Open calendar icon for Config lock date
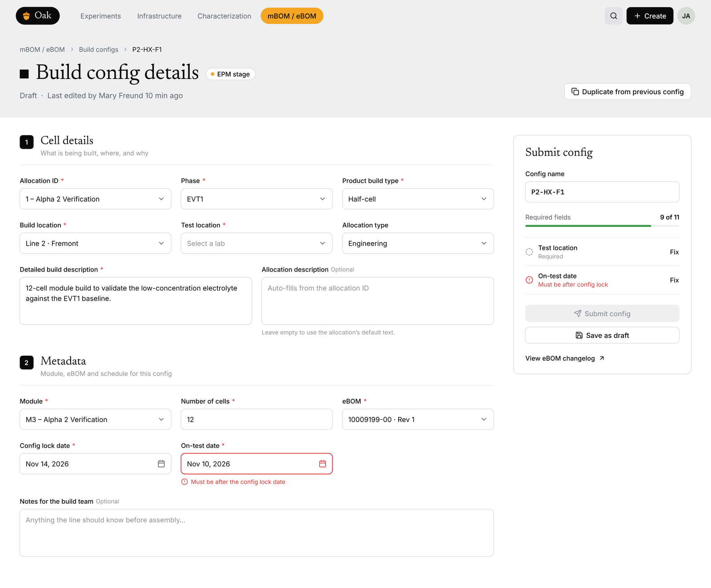Screen dimensions: 711x588 pos(161,464)
